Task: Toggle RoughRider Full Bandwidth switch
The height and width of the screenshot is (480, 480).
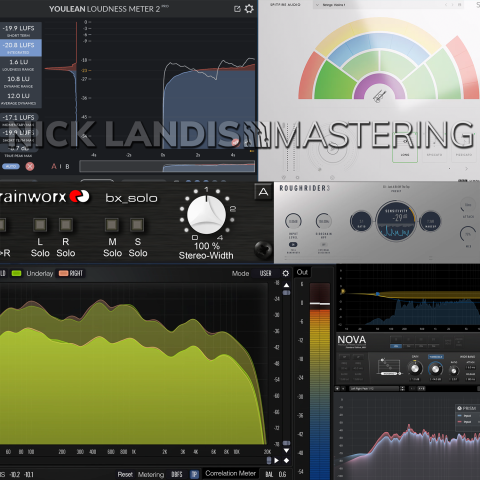Action: click(293, 245)
